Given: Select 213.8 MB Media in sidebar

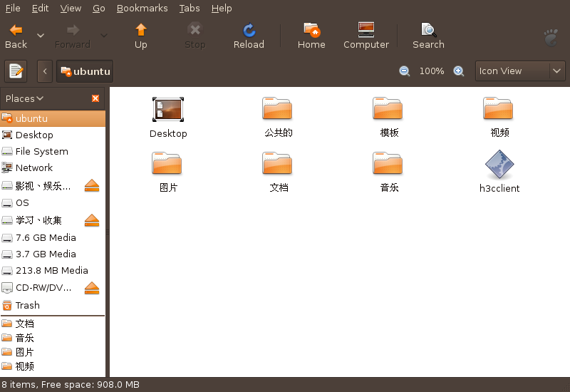Looking at the screenshot, I should pyautogui.click(x=53, y=271).
